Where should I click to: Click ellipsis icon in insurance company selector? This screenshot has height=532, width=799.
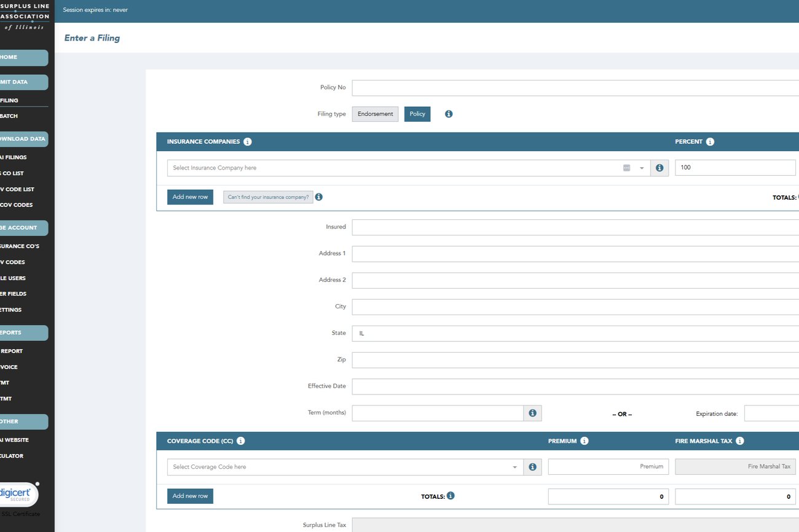626,168
